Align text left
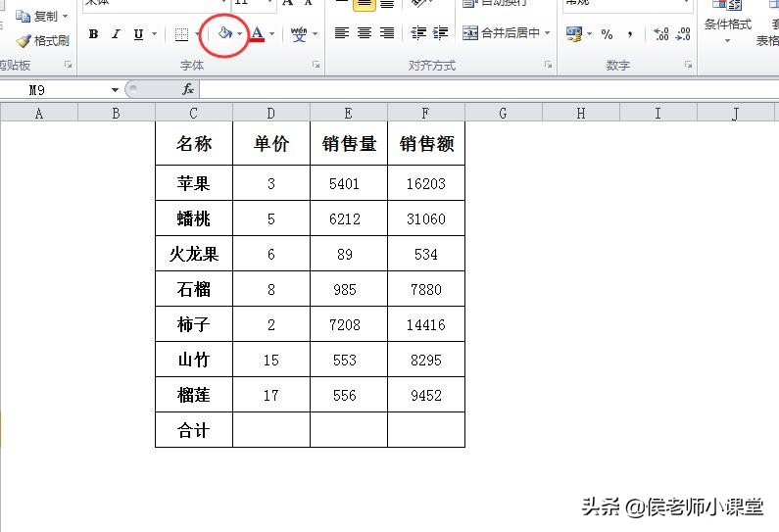The image size is (779, 532). click(341, 33)
